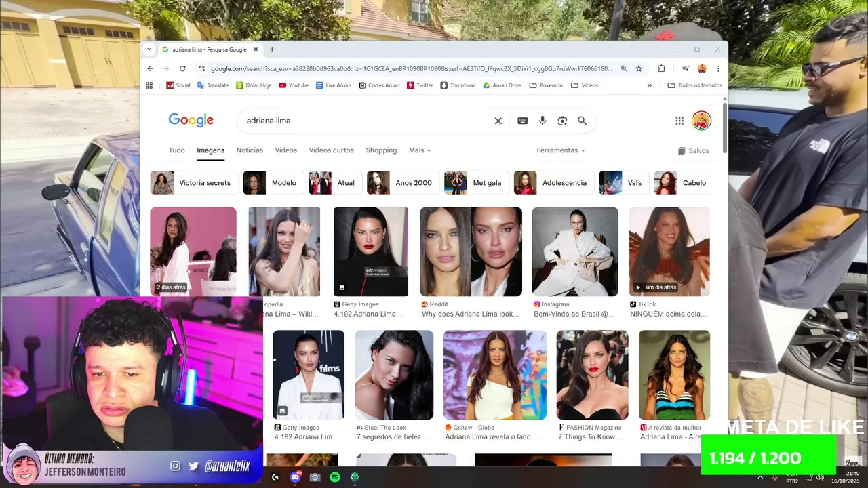Open the Translate bookmark
This screenshot has height=488, width=868.
click(213, 85)
